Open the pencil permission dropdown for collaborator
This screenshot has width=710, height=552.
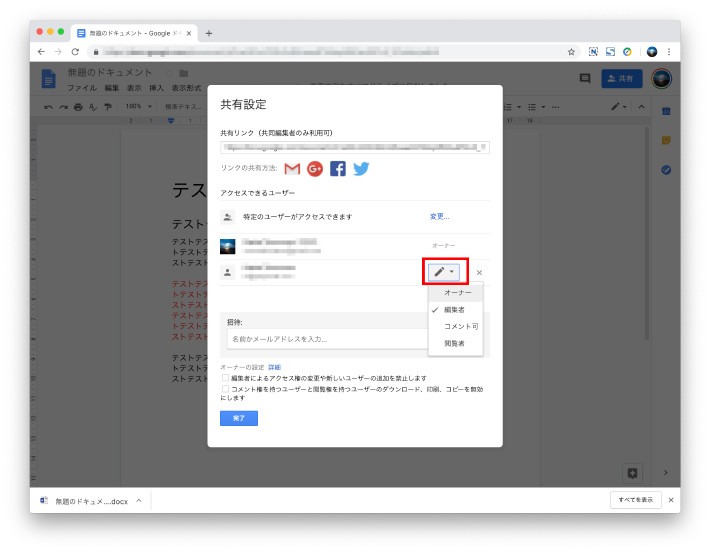coord(444,272)
